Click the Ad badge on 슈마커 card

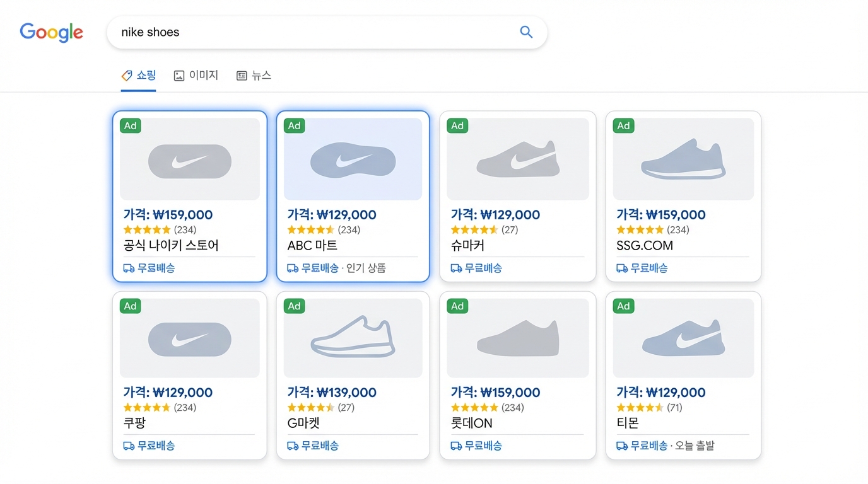click(x=457, y=125)
